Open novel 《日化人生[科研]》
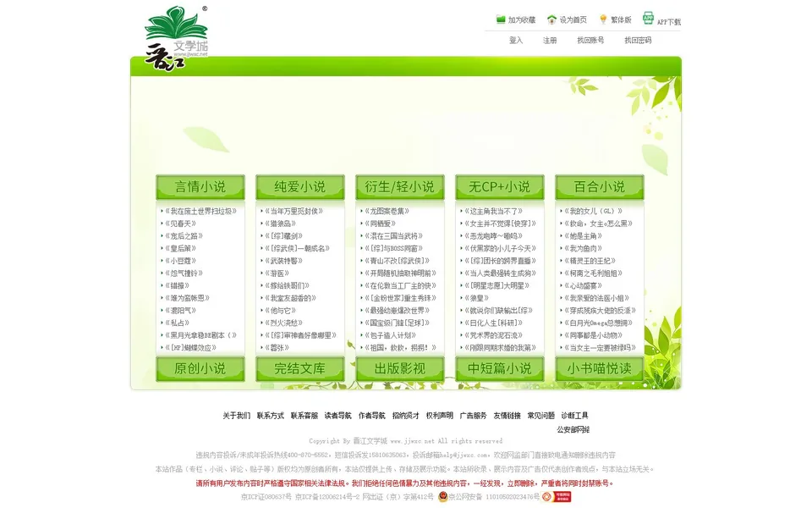812x508 pixels. [493, 323]
